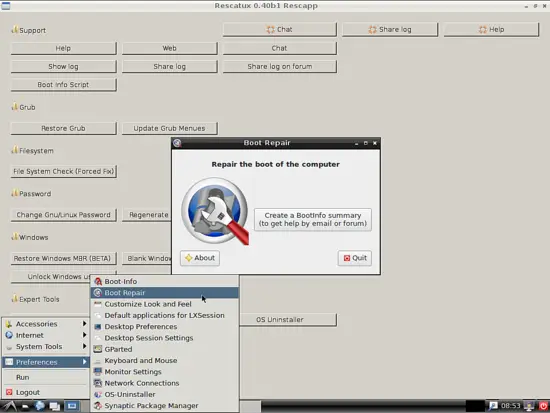Image resolution: width=550 pixels, height=413 pixels.
Task: Open the Help button under Support
Action: pyautogui.click(x=63, y=48)
